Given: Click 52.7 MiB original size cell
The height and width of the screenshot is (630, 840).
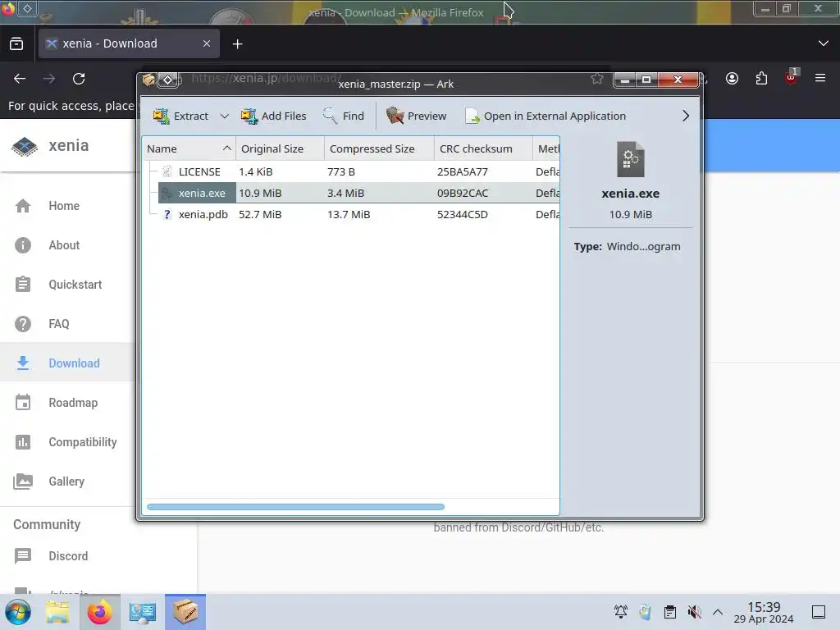Looking at the screenshot, I should (260, 214).
